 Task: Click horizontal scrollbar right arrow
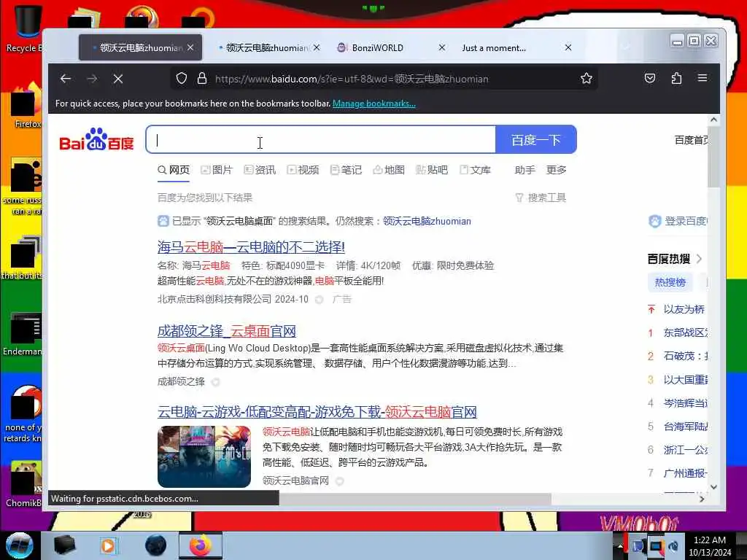pyautogui.click(x=701, y=499)
